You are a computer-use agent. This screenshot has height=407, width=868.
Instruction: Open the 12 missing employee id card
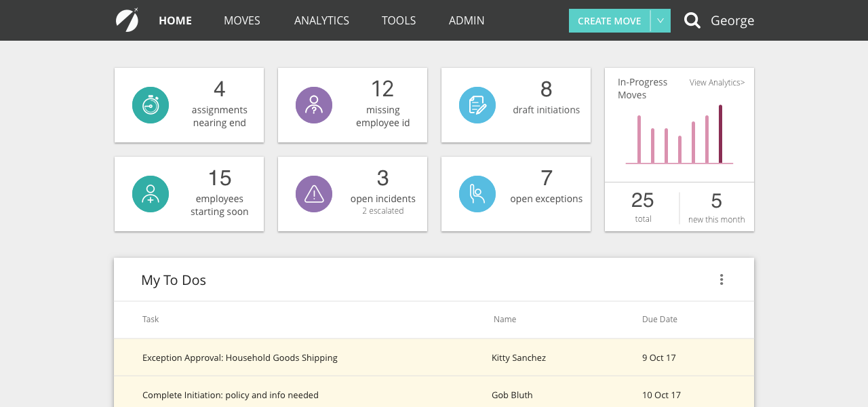pyautogui.click(x=353, y=105)
